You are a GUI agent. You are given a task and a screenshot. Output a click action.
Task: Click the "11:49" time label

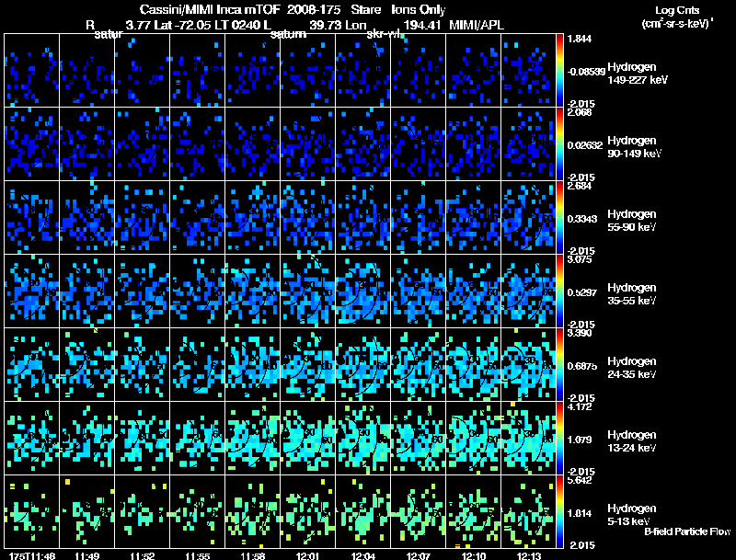[86, 556]
